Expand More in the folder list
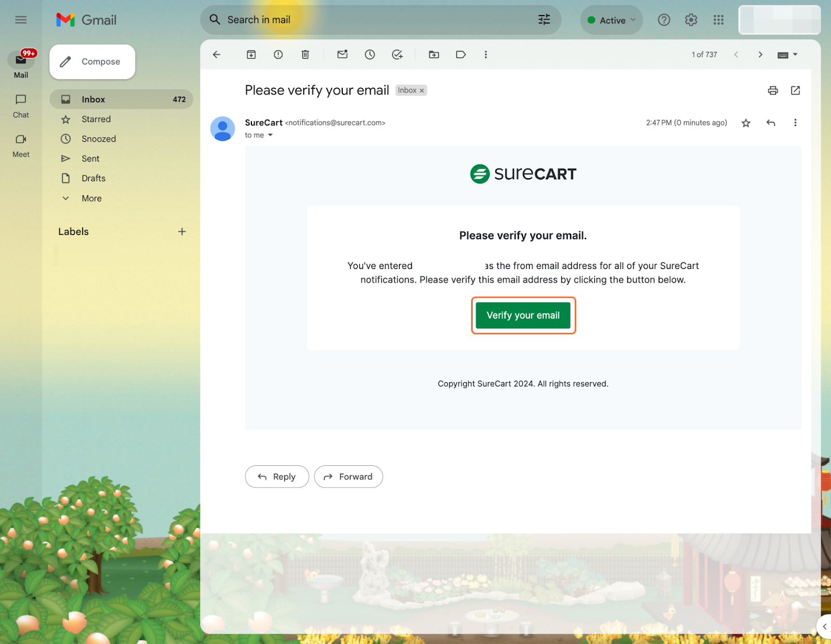This screenshot has width=831, height=644. [x=91, y=198]
